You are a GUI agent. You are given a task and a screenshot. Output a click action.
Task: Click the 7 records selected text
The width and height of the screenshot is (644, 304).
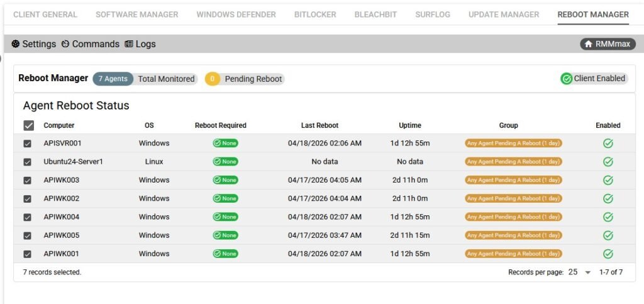[52, 272]
